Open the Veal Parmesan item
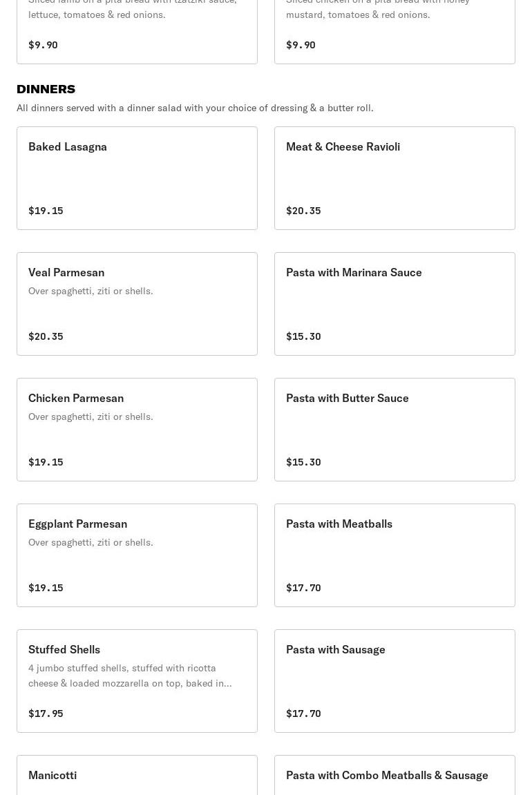 click(137, 303)
